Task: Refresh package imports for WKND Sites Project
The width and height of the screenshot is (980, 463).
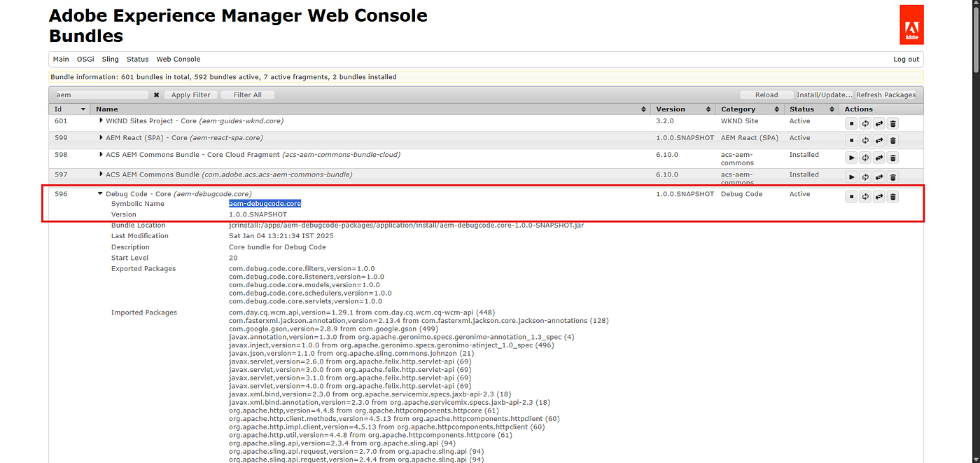Action: coord(865,123)
